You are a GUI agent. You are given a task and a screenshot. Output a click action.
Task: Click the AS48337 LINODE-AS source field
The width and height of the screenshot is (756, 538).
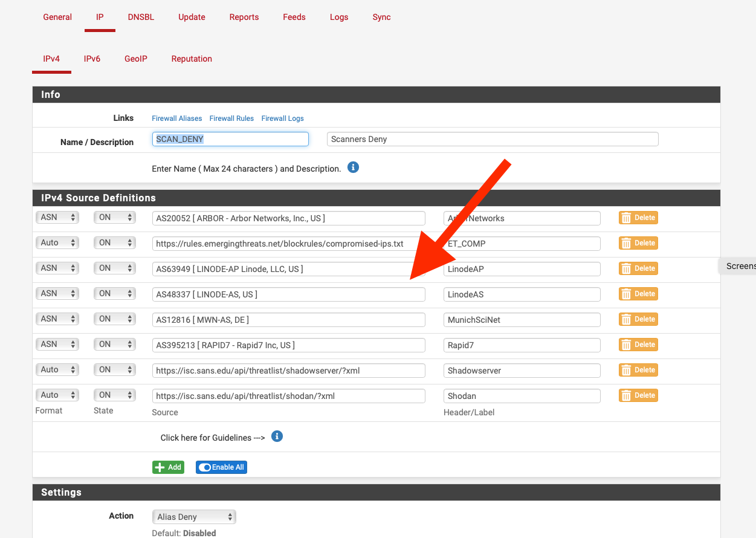(289, 294)
